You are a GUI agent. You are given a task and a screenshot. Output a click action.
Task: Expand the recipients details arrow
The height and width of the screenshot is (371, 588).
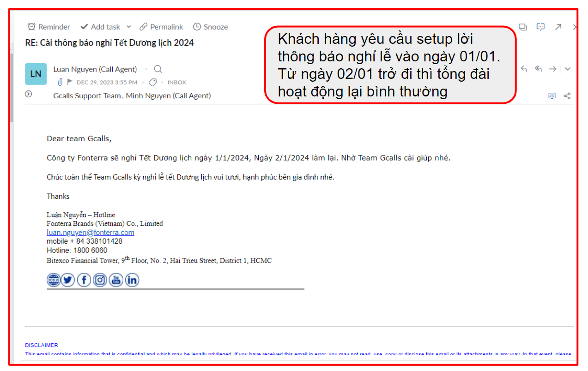[29, 94]
